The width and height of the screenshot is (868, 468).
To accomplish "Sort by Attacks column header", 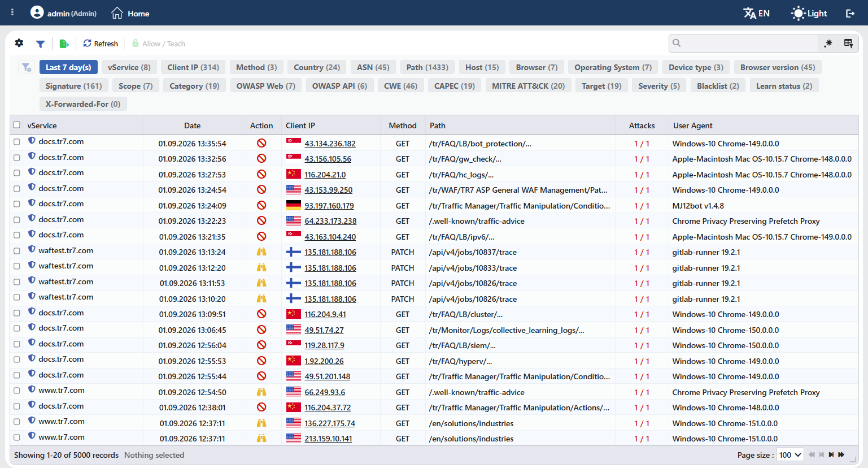I will pyautogui.click(x=642, y=125).
